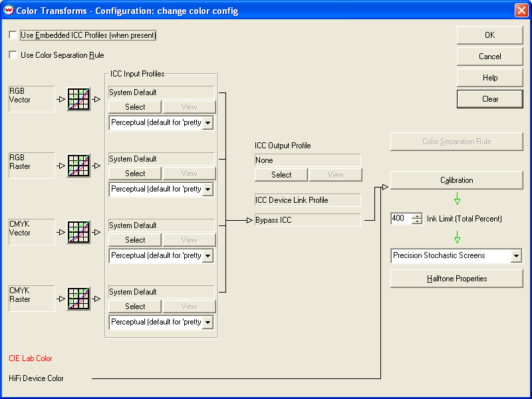
Task: Expand RGB Raster rendering intent dropdown
Action: (207, 189)
